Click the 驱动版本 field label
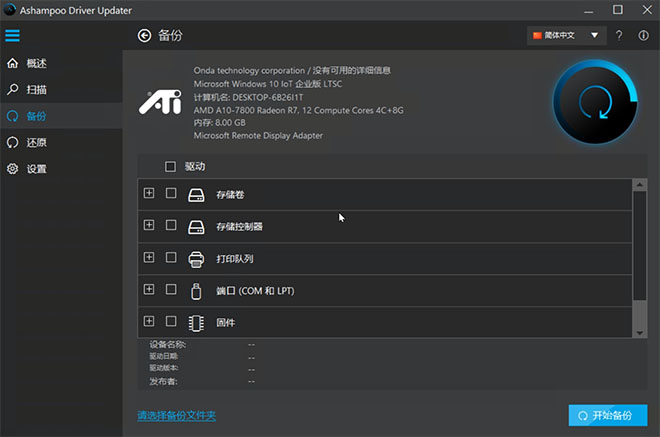The image size is (660, 437). click(x=163, y=368)
